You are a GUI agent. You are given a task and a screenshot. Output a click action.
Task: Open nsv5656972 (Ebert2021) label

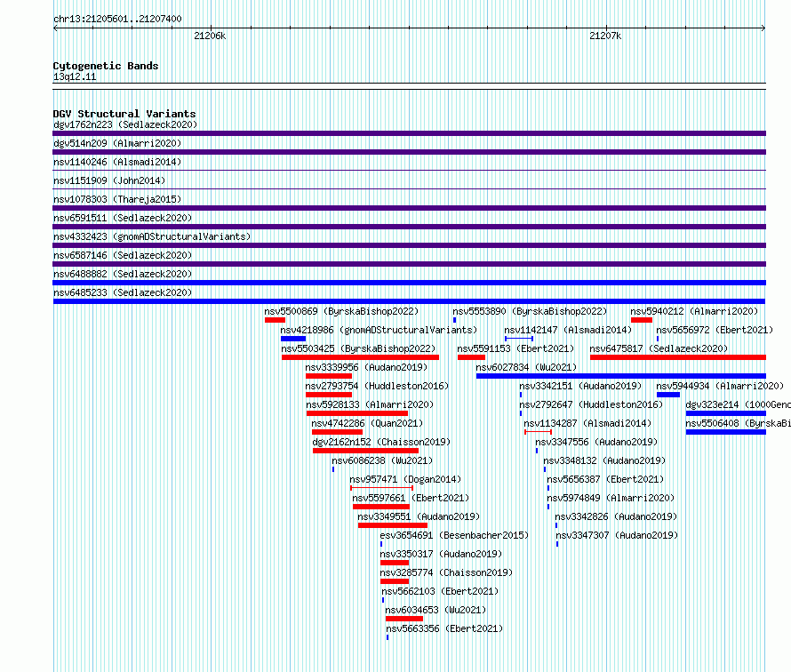tap(715, 330)
